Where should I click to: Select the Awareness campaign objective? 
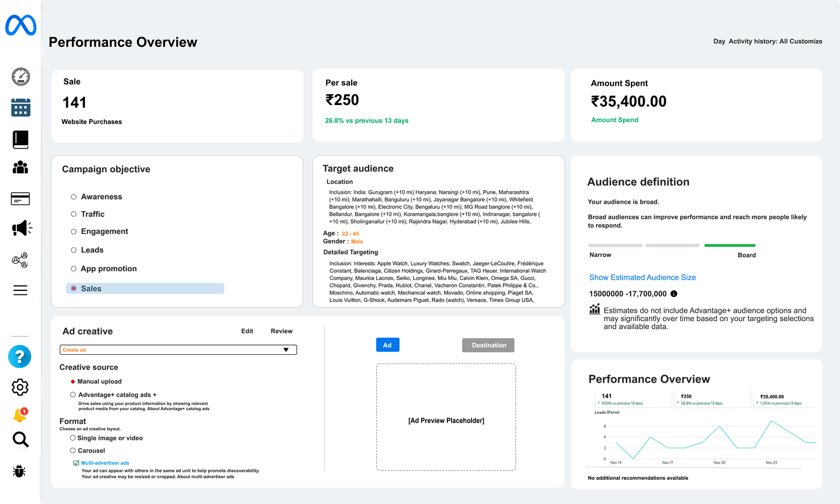point(74,197)
